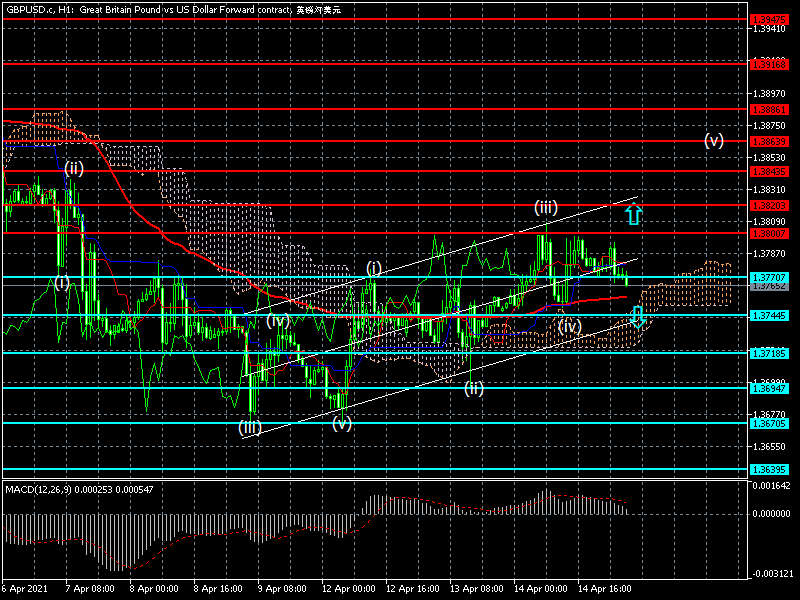Select the (iii) label at the chart low
This screenshot has height=600, width=800.
tap(250, 428)
